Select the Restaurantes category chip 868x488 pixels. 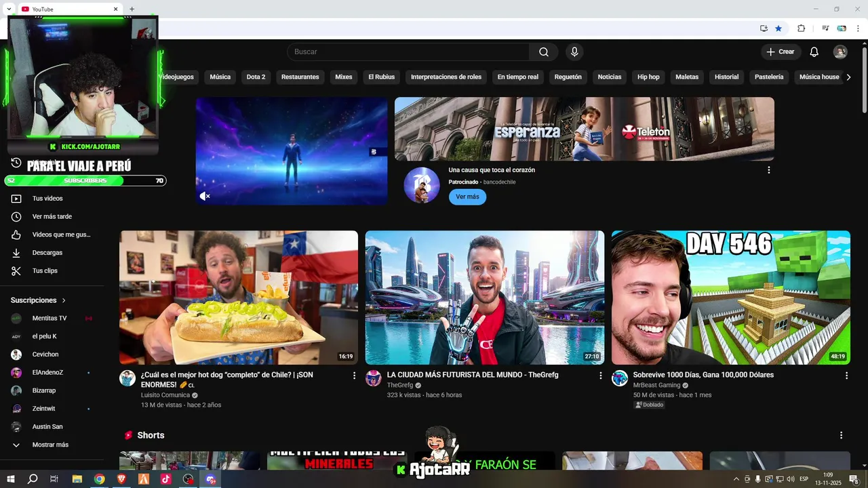[x=300, y=77]
